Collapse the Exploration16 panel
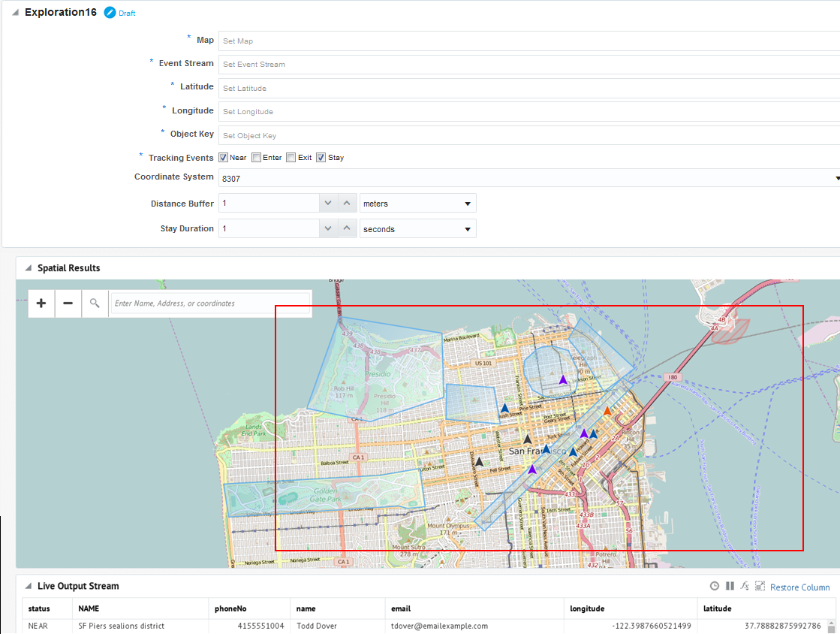Image resolution: width=840 pixels, height=634 pixels. tap(15, 12)
